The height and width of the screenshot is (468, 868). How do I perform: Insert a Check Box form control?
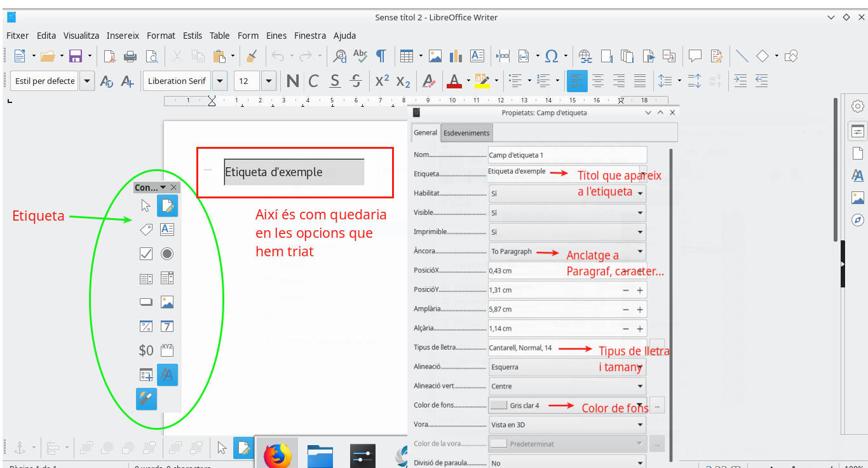click(146, 254)
